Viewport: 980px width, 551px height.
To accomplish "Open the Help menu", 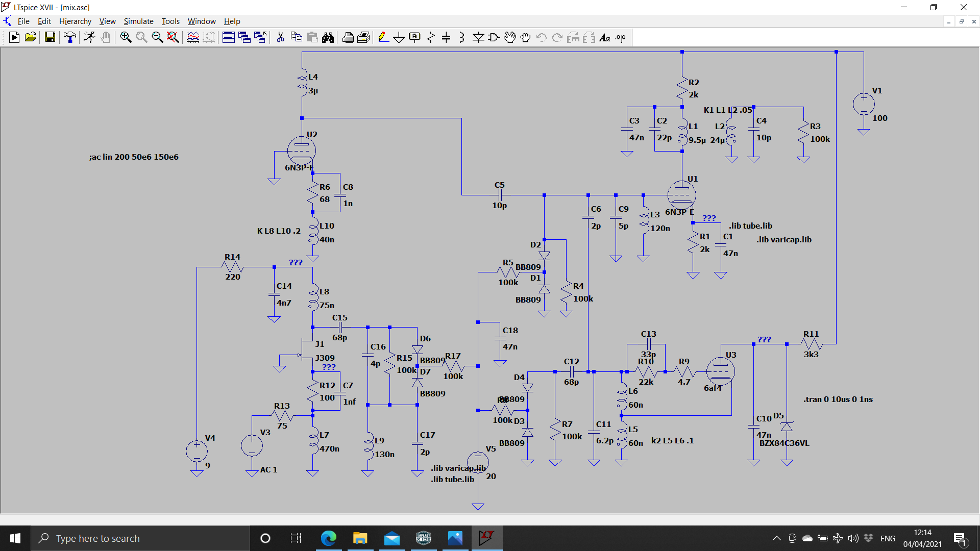I will click(x=232, y=21).
